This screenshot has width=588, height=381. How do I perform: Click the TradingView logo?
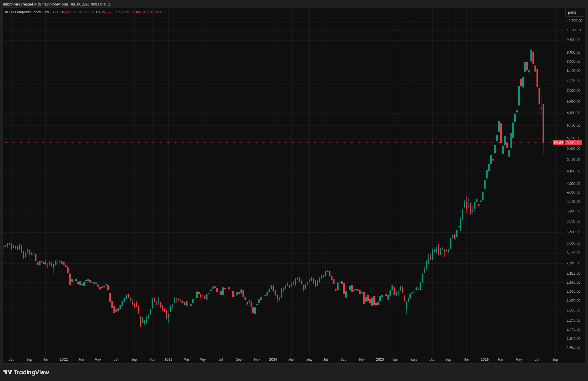pos(26,372)
